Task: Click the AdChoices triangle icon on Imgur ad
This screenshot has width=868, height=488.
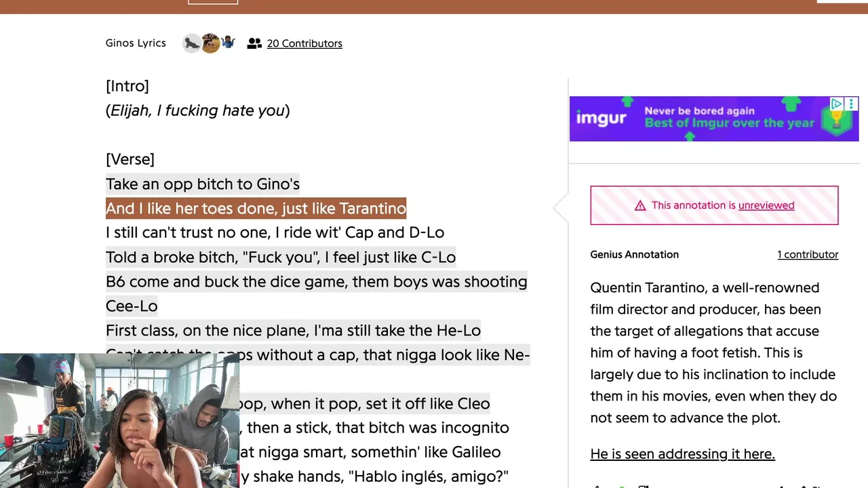Action: coord(837,104)
